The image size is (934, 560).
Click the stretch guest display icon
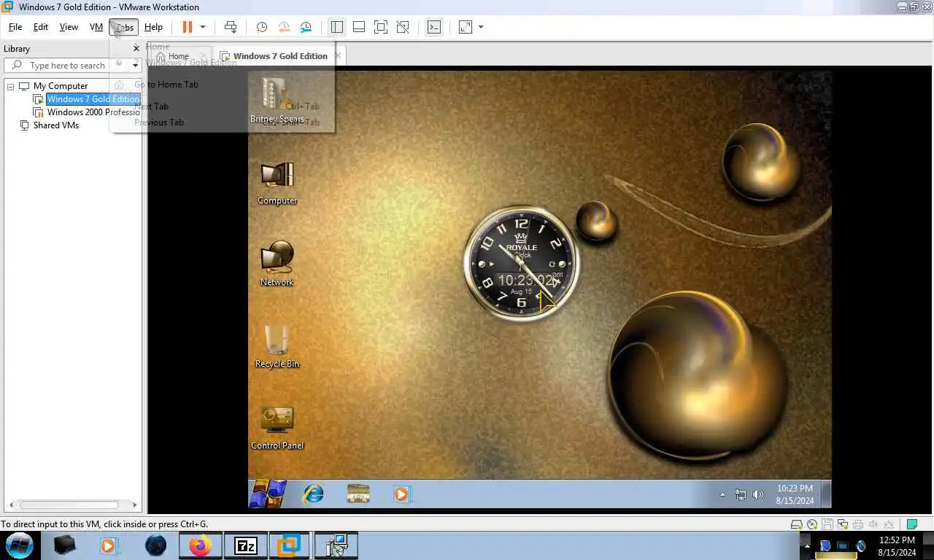pyautogui.click(x=466, y=27)
